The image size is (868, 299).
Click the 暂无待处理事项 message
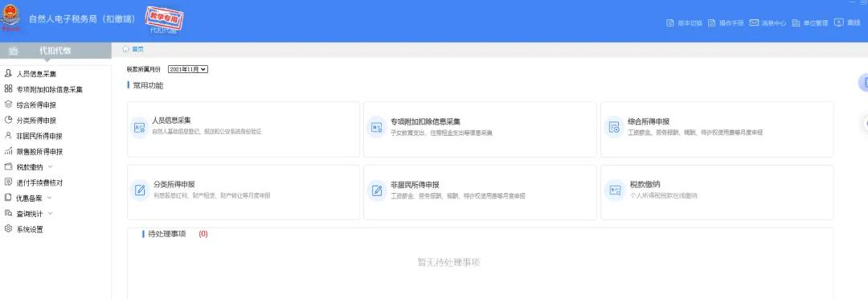449,263
